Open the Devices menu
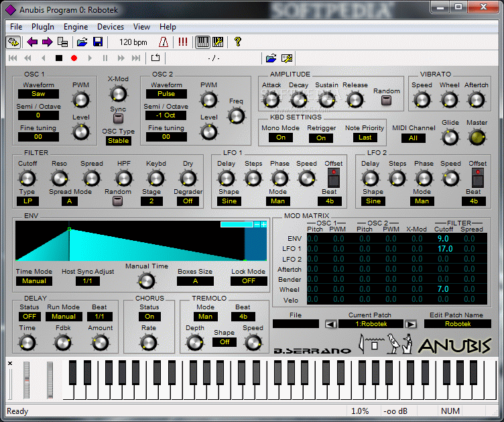This screenshot has width=504, height=422. coord(111,27)
